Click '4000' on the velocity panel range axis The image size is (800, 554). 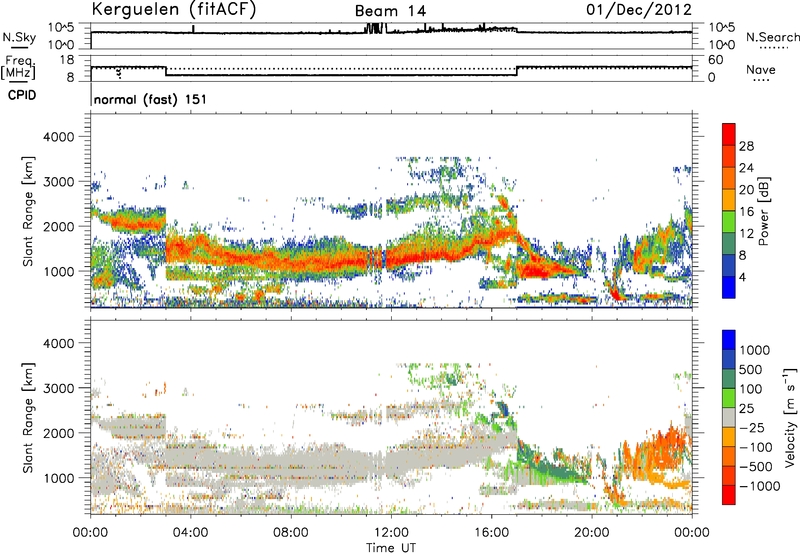pyautogui.click(x=58, y=343)
